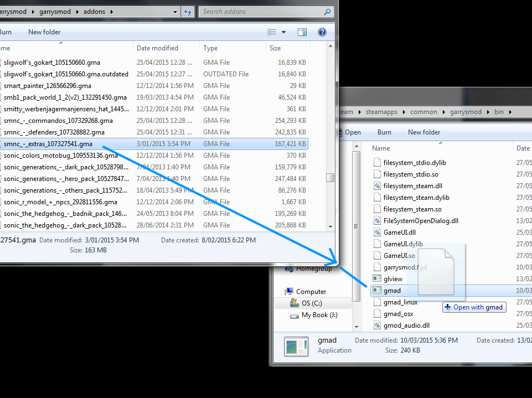Select gmad_linux in bin file list
Image resolution: width=532 pixels, height=398 pixels.
click(400, 302)
